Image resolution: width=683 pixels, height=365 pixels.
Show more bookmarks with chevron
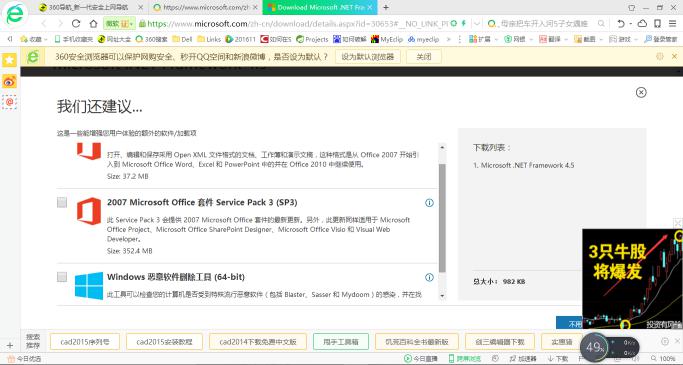point(448,39)
